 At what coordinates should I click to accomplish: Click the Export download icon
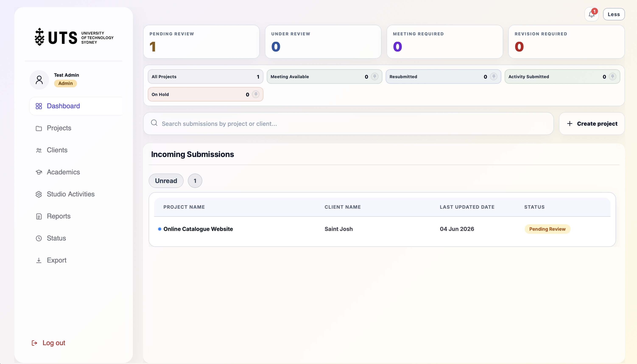tap(39, 260)
